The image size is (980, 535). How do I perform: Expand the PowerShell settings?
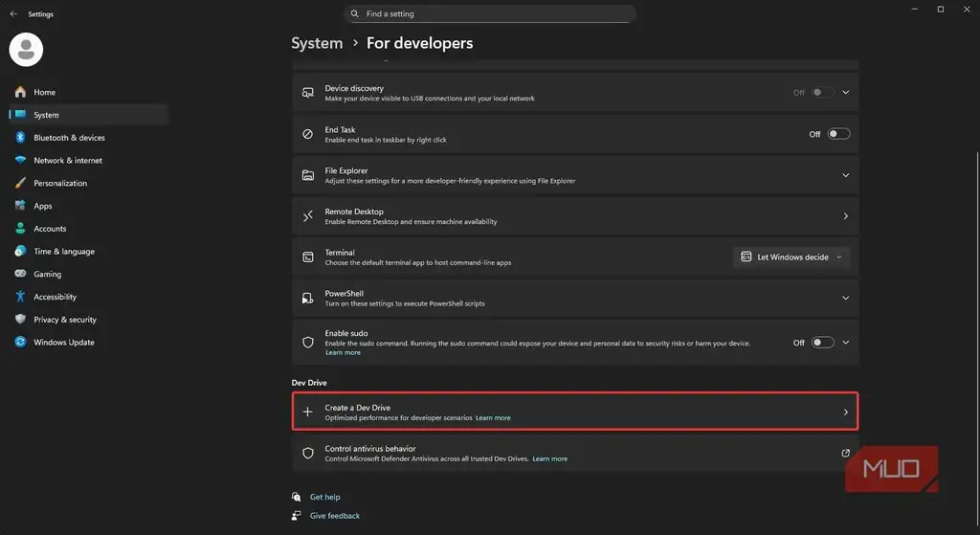pos(846,298)
